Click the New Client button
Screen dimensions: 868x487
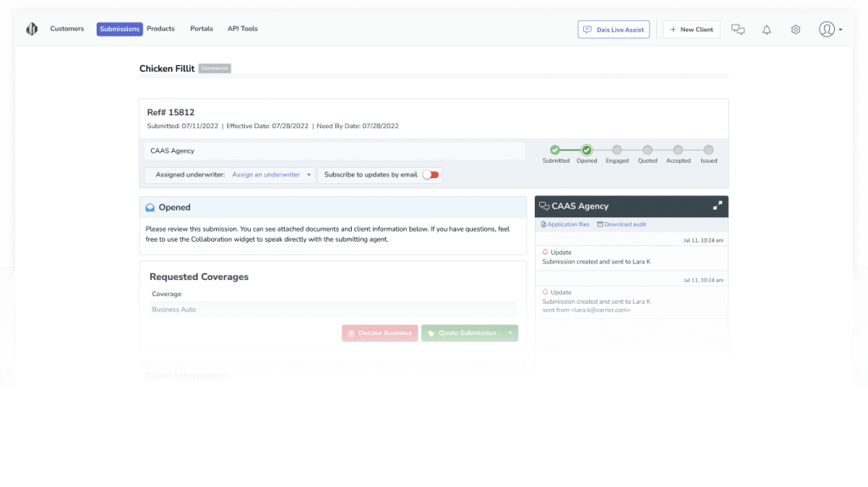pos(691,30)
